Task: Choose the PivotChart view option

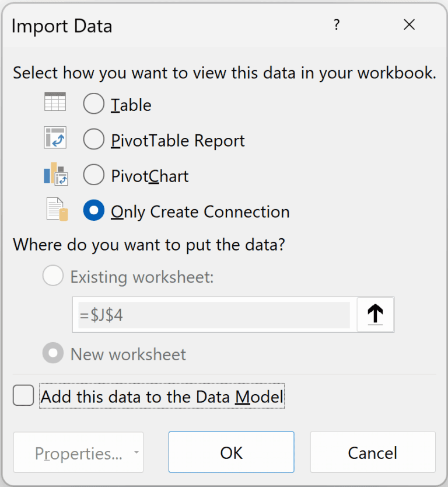Action: pos(93,175)
